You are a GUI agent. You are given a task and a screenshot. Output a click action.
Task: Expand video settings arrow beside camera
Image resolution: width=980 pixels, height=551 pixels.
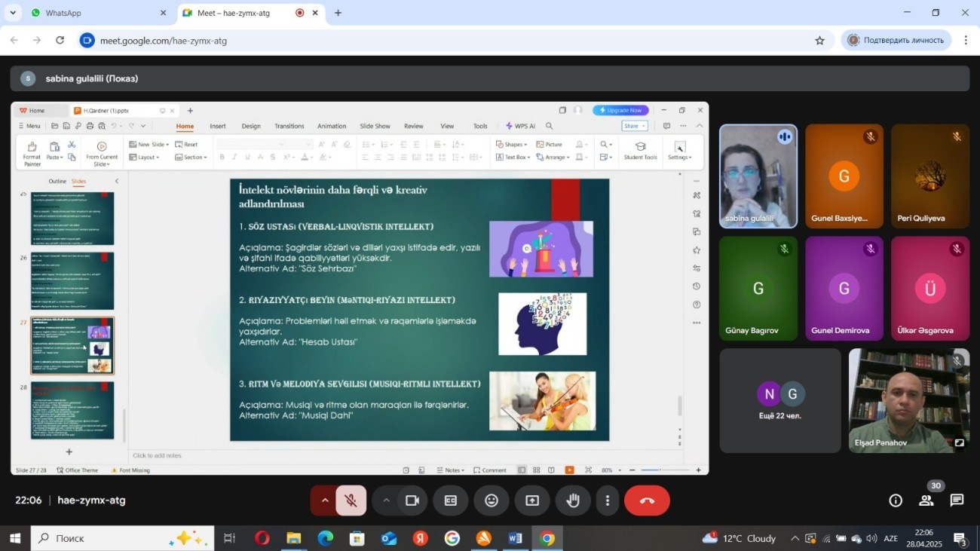point(386,500)
